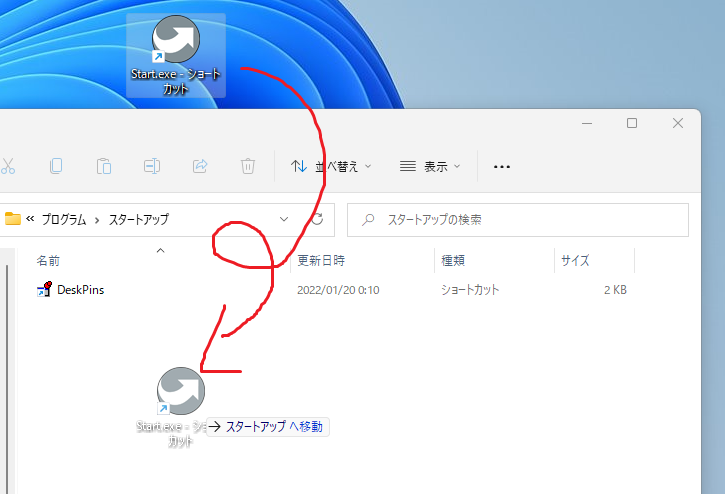Click the プログラム breadcrumb in the address bar

tap(64, 219)
